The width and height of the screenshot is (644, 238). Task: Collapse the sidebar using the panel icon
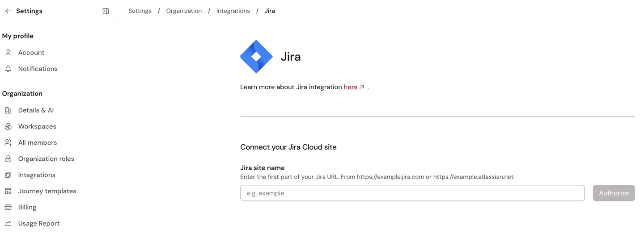(x=106, y=11)
